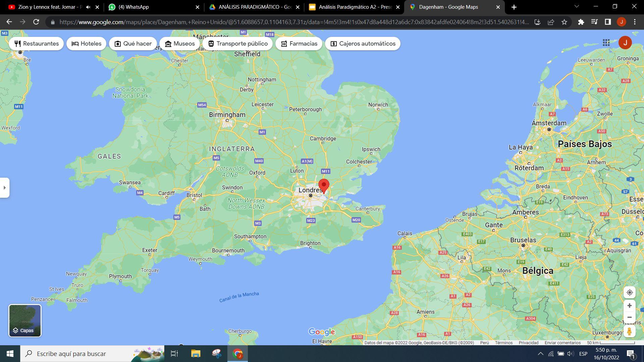
Task: Zoom in using the plus map button
Action: point(630,306)
